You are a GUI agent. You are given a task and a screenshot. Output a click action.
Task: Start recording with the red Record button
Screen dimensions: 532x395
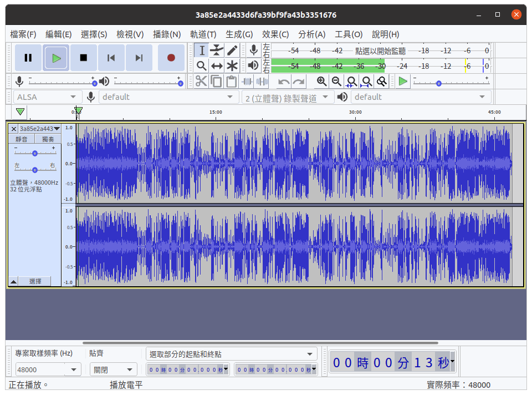(x=171, y=58)
